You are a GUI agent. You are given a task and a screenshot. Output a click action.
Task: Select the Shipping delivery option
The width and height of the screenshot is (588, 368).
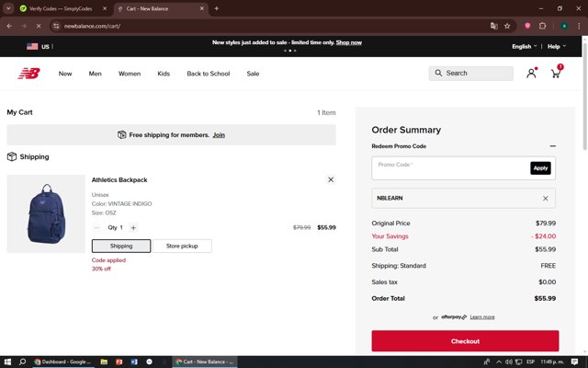121,246
